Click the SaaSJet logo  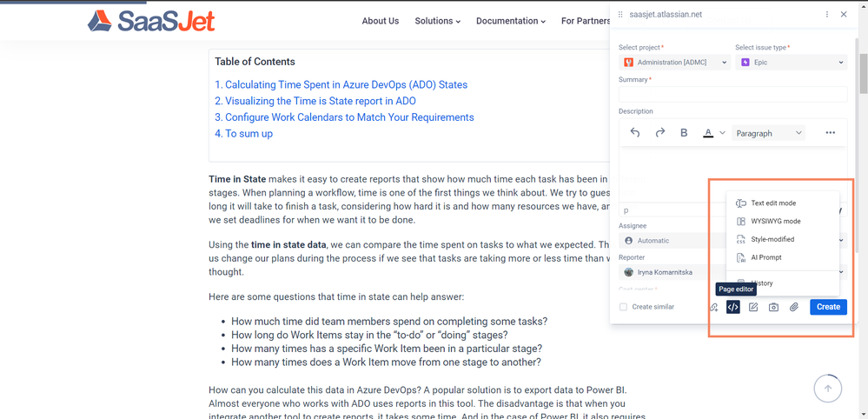pos(151,21)
